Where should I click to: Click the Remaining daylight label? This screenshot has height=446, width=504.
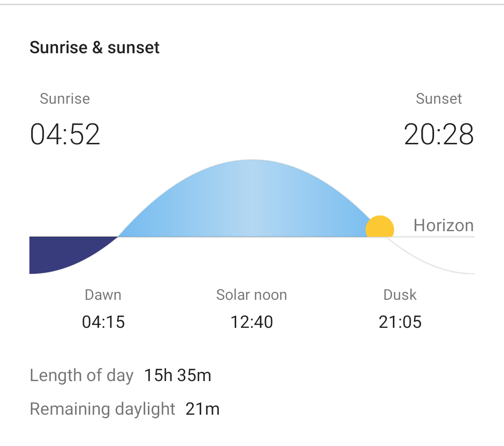(x=102, y=409)
